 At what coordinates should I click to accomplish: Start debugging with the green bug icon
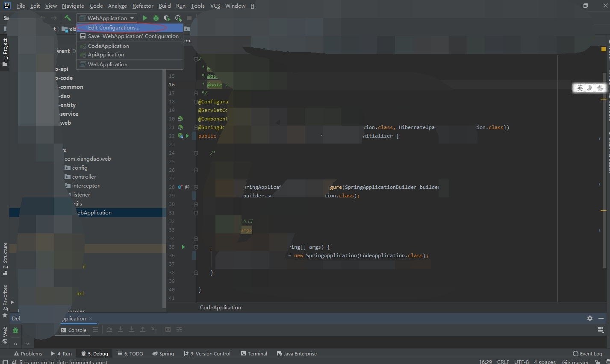[156, 18]
